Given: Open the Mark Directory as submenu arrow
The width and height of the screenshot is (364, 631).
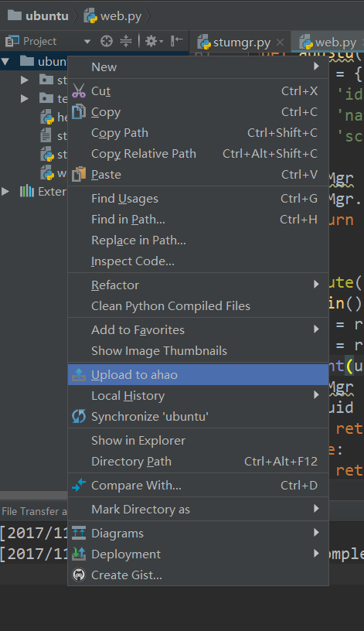Looking at the screenshot, I should 317,509.
